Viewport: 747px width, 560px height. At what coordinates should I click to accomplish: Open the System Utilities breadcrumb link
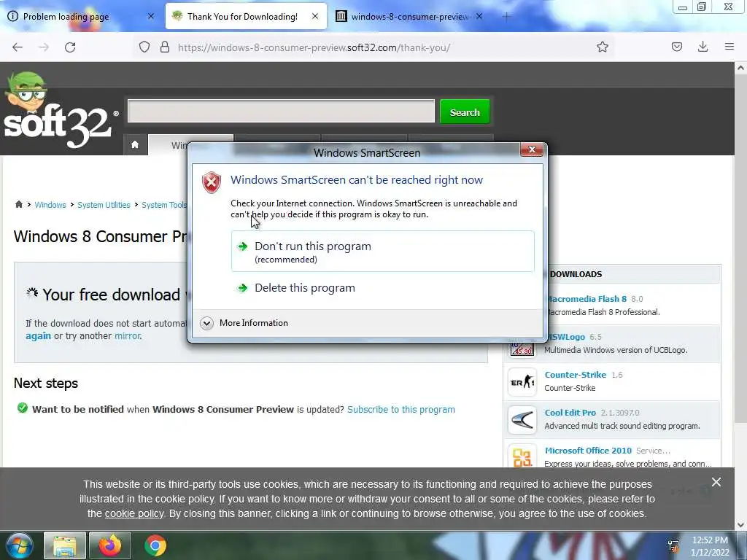pos(104,205)
